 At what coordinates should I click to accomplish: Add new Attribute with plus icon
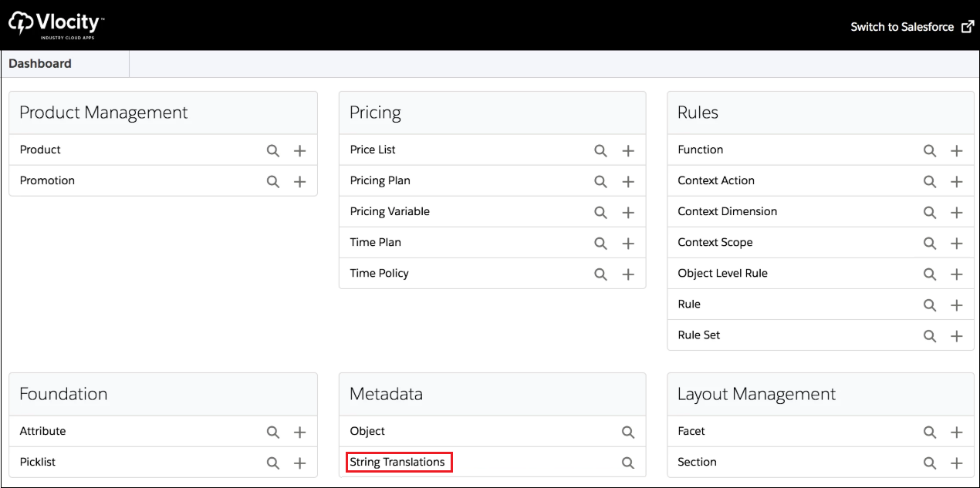pos(300,432)
